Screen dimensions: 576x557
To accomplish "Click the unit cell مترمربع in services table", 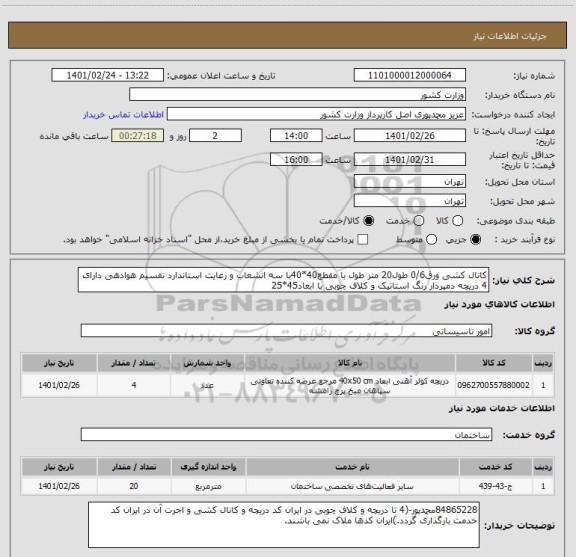I will (x=208, y=486).
